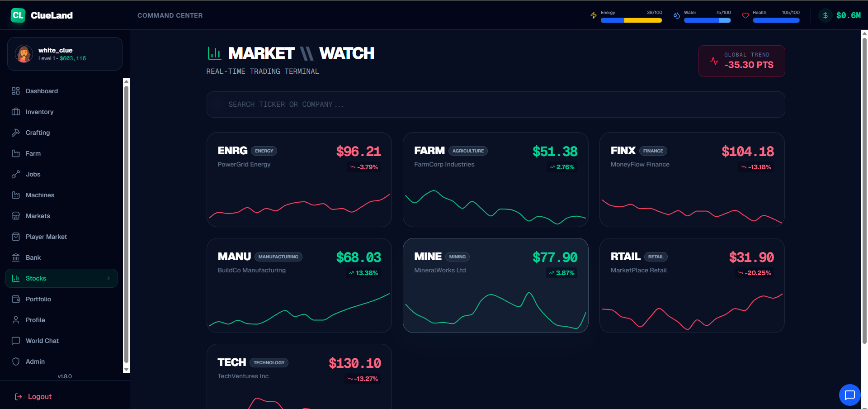Click the white_clue profile avatar
868x409 pixels.
click(24, 54)
